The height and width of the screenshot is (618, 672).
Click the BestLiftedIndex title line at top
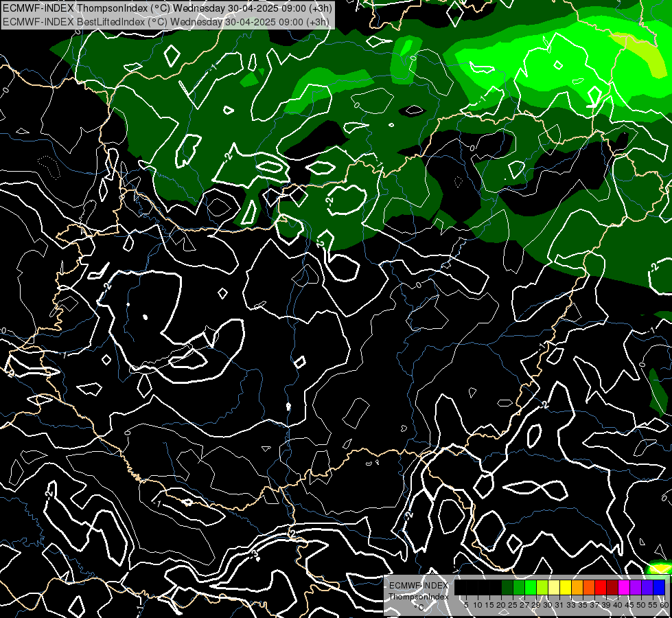pyautogui.click(x=167, y=22)
